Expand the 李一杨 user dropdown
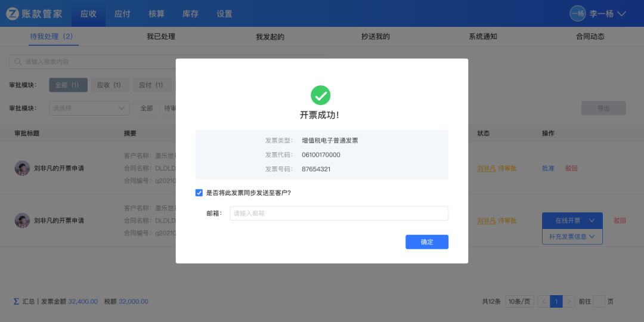Image resolution: width=644 pixels, height=322 pixels. point(621,14)
